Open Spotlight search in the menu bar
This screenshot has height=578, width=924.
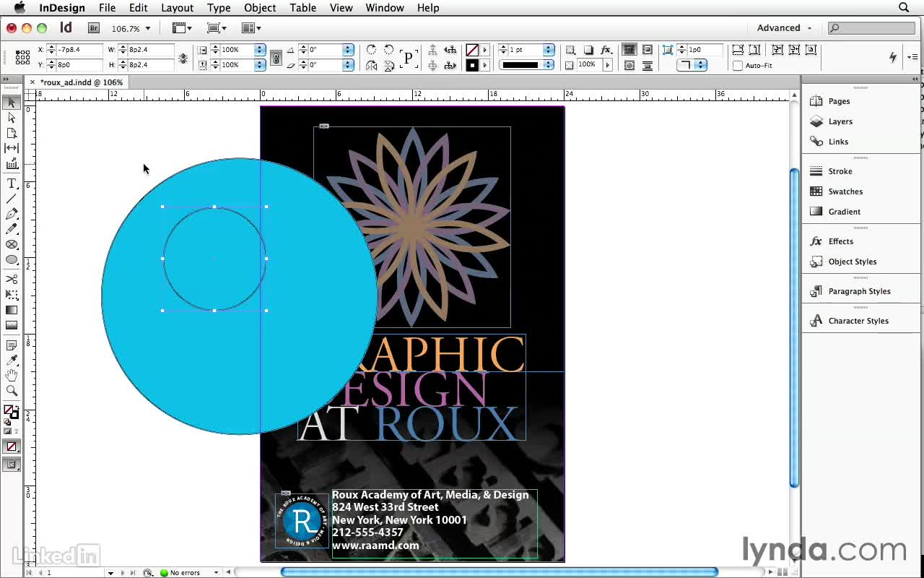coord(904,8)
